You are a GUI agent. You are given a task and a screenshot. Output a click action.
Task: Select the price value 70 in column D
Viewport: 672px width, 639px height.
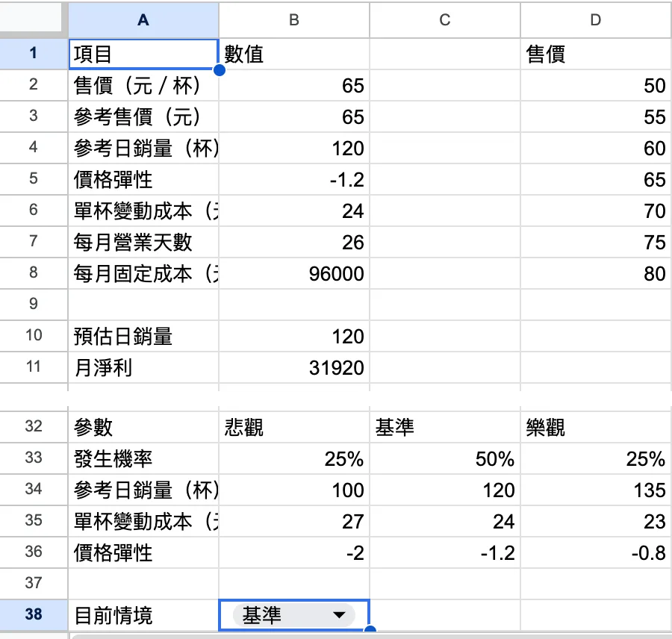tap(596, 211)
